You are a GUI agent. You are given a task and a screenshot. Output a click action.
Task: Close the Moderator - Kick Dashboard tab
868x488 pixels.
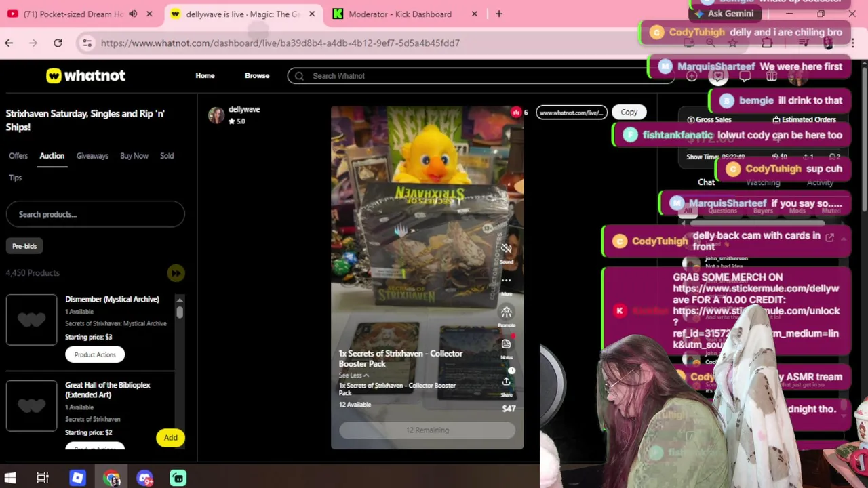[x=475, y=14]
